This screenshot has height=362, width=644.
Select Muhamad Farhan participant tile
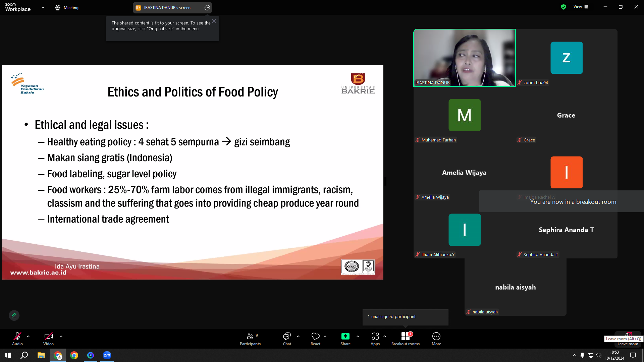pyautogui.click(x=465, y=115)
